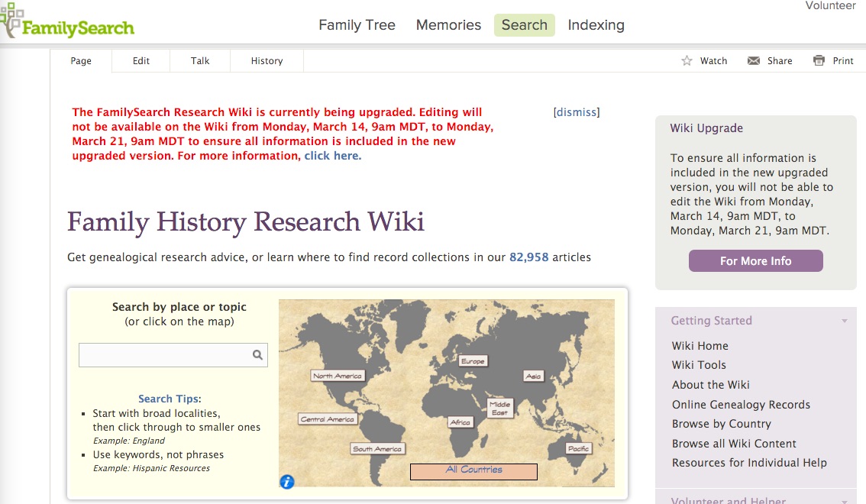This screenshot has height=504, width=866.
Task: Select Europe on the map
Action: [x=473, y=361]
